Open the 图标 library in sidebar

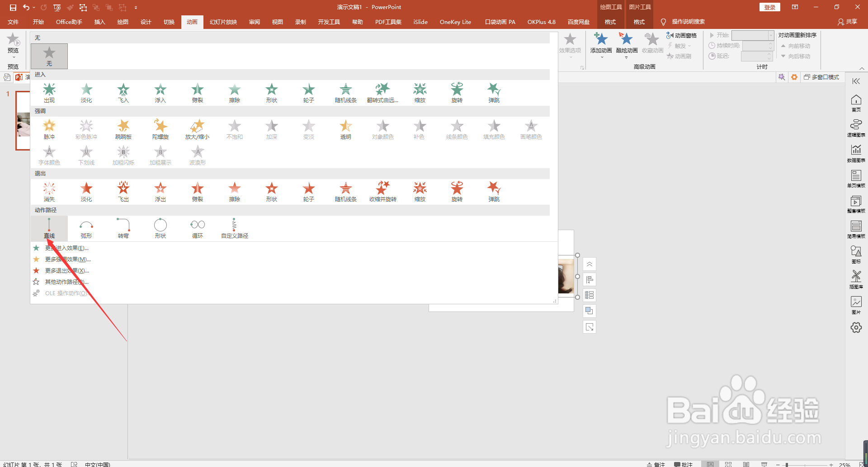click(856, 255)
